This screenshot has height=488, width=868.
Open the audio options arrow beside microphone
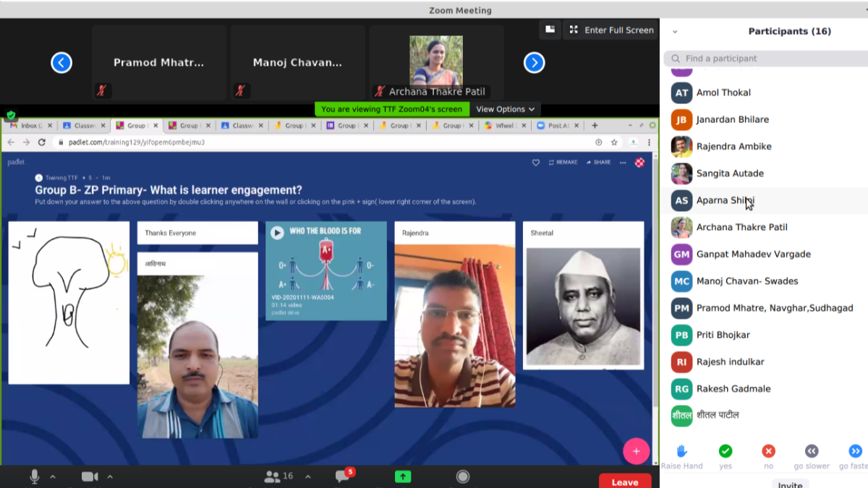click(53, 477)
